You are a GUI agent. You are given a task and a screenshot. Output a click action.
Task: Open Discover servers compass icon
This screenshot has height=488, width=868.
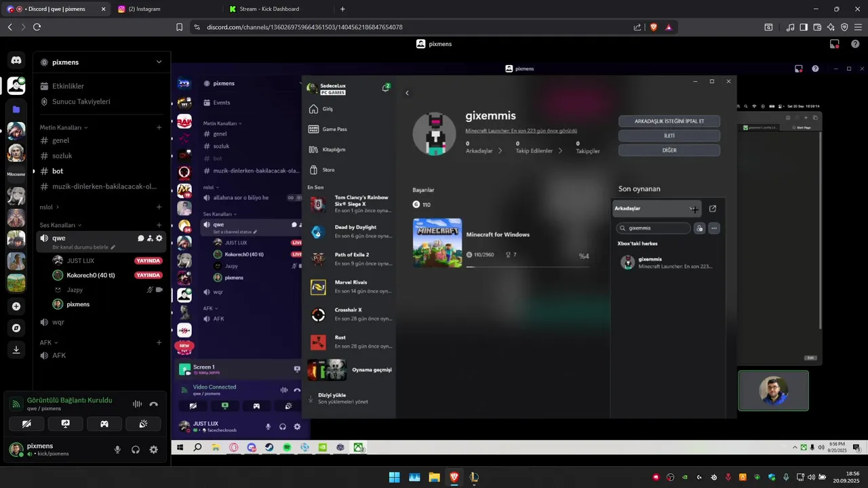[16, 328]
